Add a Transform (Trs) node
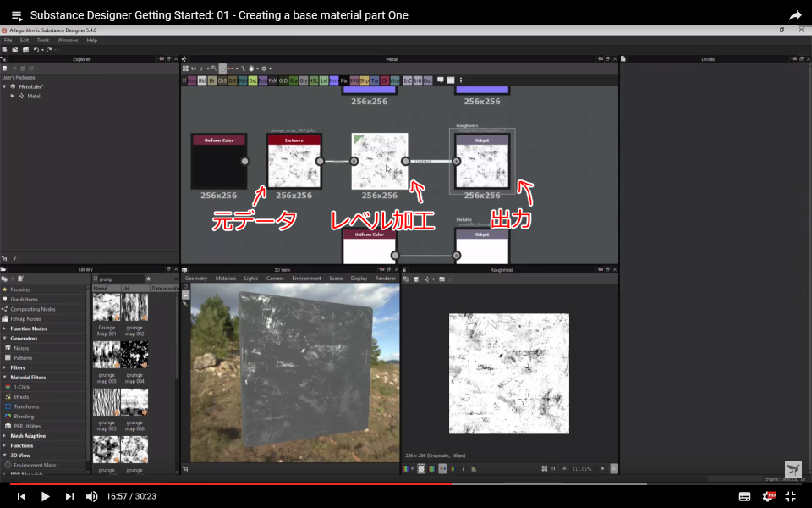The width and height of the screenshot is (812, 508). pos(375,80)
